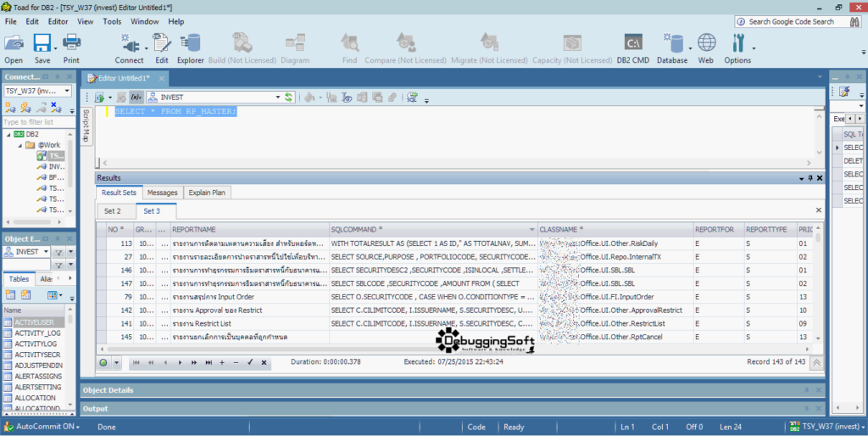Close the Editor Untitled1 tab
Viewport: 868px width, 436px height.
tap(162, 79)
